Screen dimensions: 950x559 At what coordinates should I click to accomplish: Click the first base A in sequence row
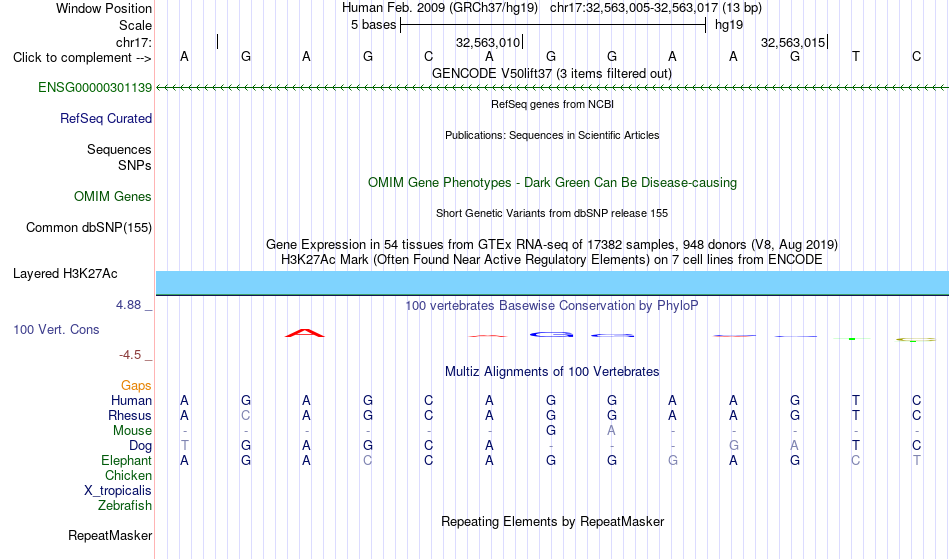184,56
